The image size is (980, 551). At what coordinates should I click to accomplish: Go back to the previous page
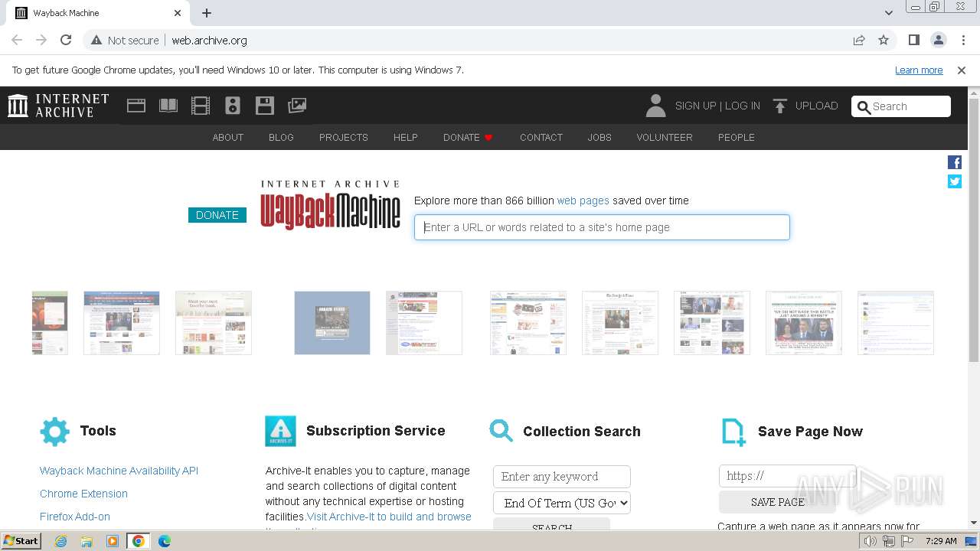pyautogui.click(x=17, y=40)
